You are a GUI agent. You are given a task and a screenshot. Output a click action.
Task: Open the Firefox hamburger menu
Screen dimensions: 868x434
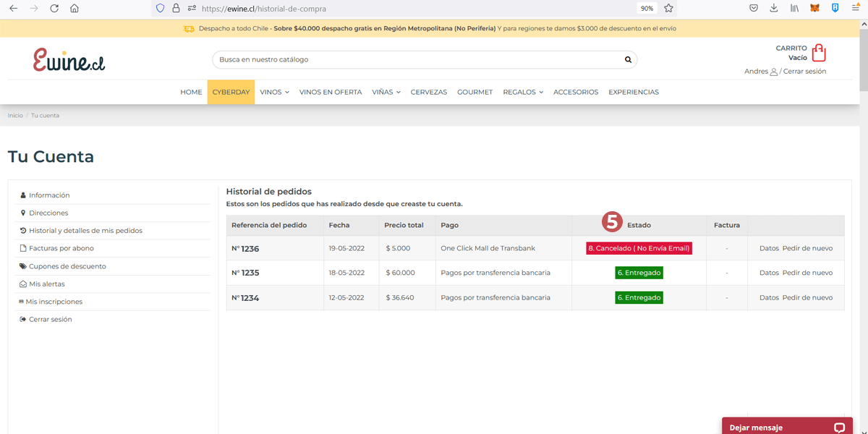pyautogui.click(x=855, y=9)
